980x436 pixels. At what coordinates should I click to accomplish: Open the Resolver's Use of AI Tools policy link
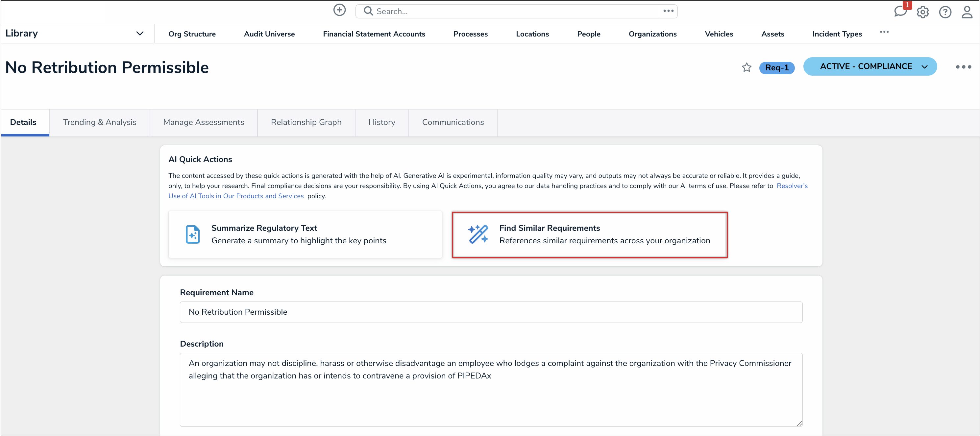coord(236,196)
